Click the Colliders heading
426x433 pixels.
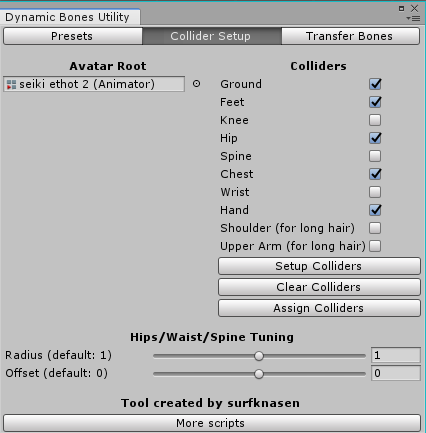(318, 66)
